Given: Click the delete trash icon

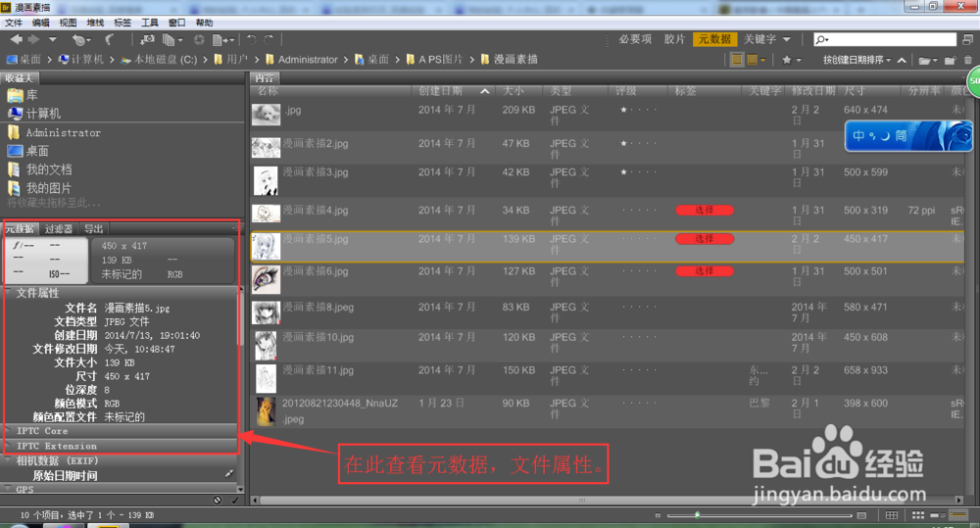Looking at the screenshot, I should [x=967, y=60].
